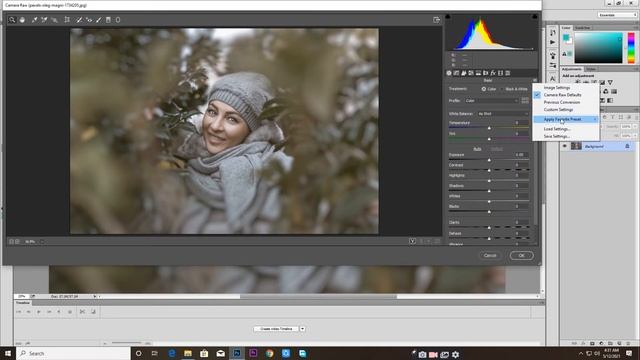
Task: Click the Windows Start button
Action: click(x=8, y=353)
